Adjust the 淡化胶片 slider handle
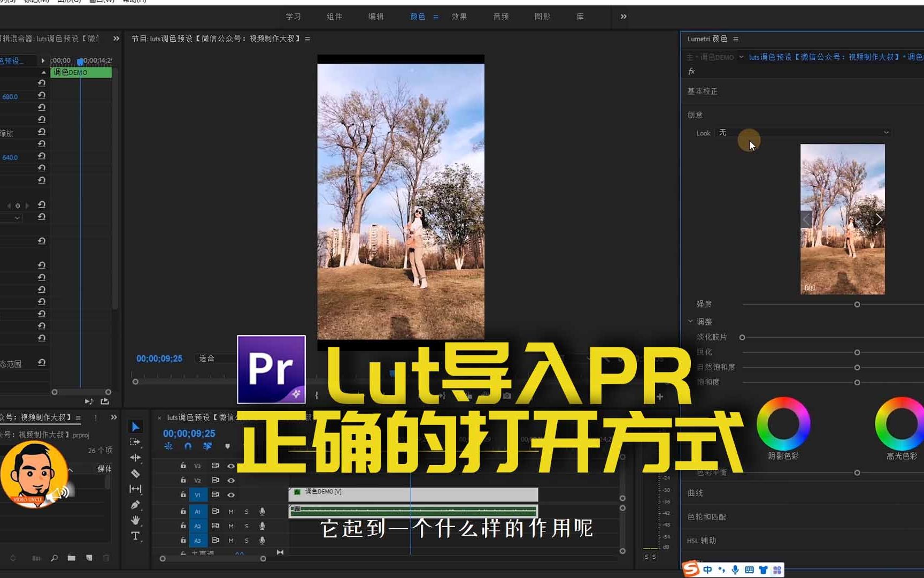924x578 pixels. coord(742,337)
